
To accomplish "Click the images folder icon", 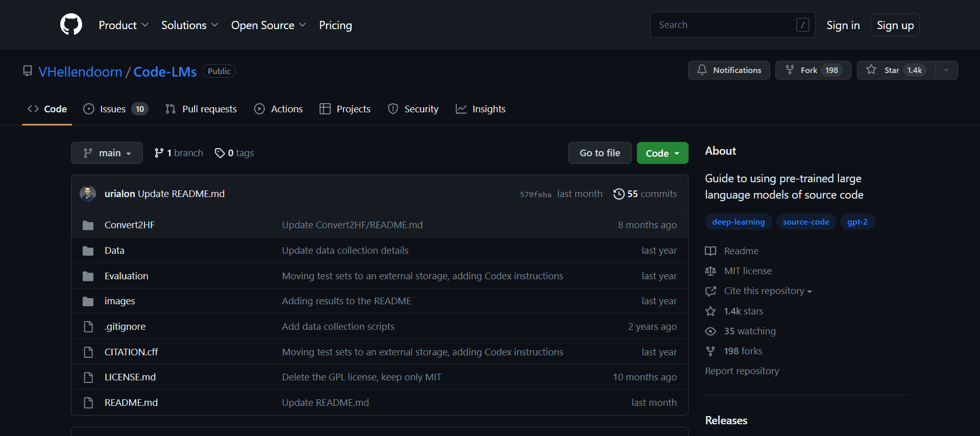I will [88, 301].
